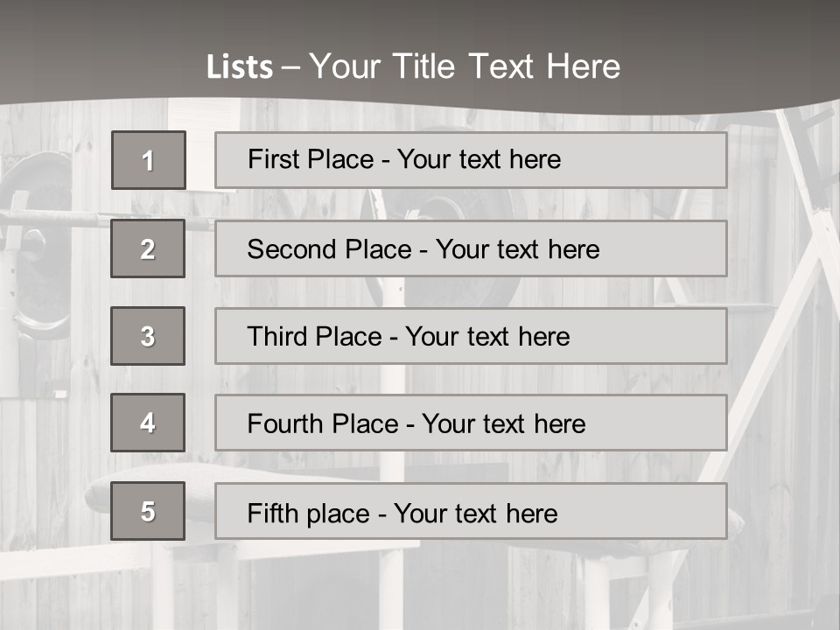This screenshot has width=840, height=630.
Task: Select the number 1 box
Action: 148,160
